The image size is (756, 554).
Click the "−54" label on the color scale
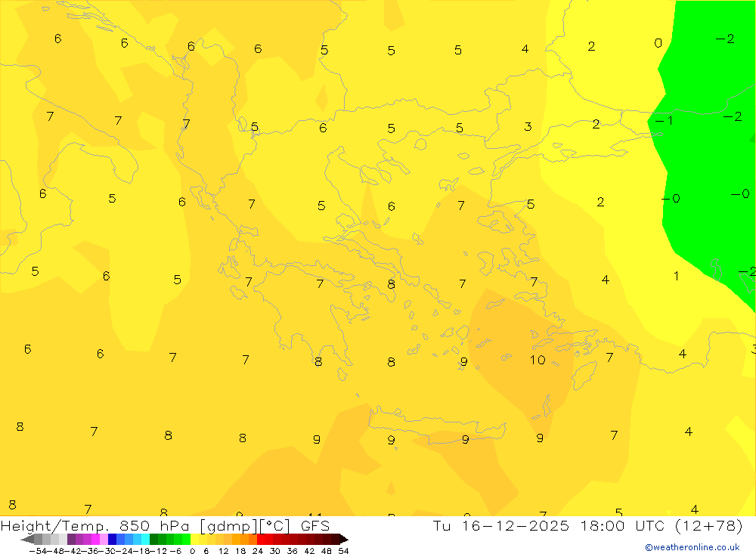point(38,551)
